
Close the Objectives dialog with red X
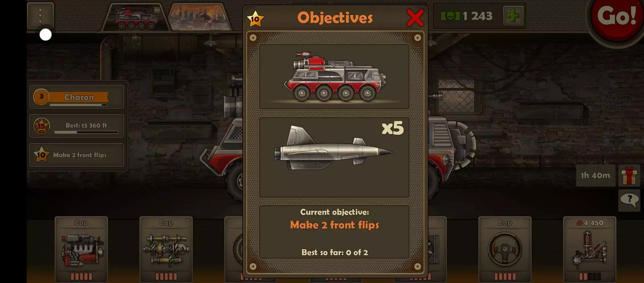(415, 18)
